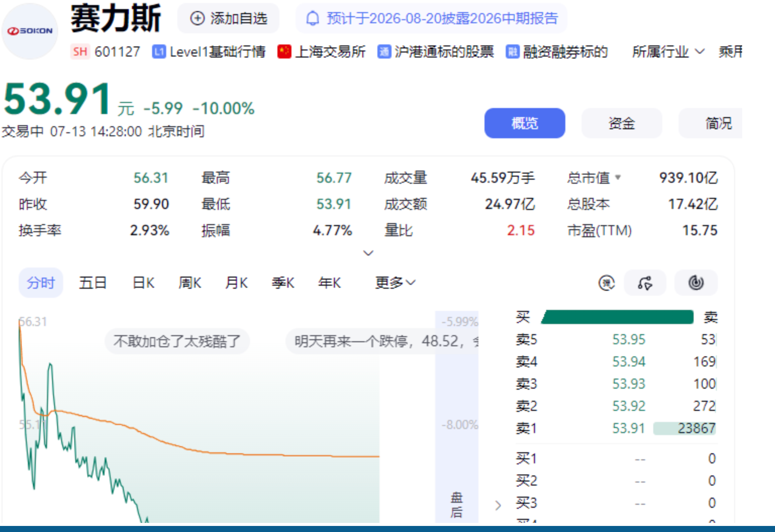Click the L1 Level1基础行情 icon
The width and height of the screenshot is (775, 532).
coord(159,52)
